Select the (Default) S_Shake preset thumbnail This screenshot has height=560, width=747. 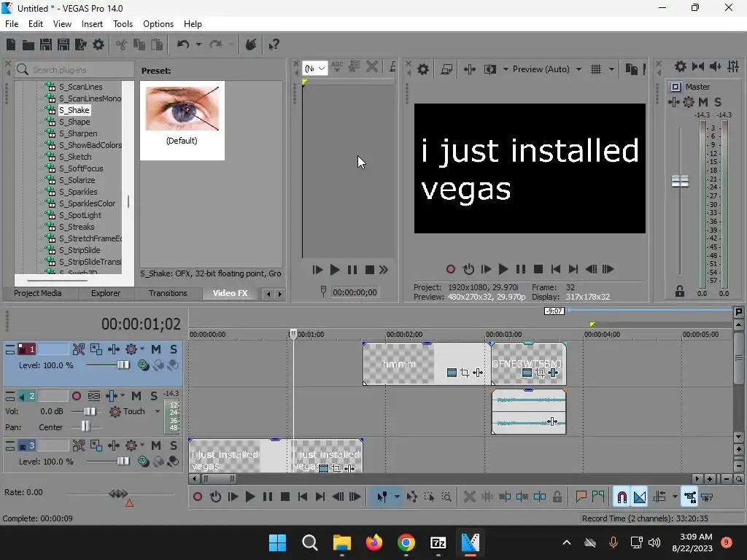[x=182, y=120]
